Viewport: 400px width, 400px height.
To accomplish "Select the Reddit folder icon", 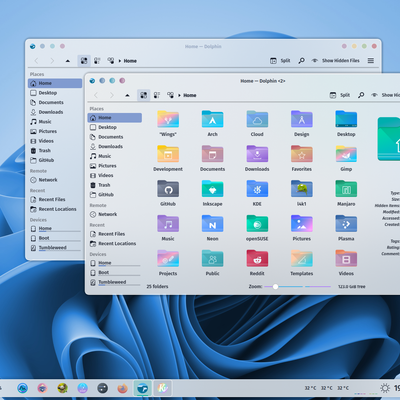I will tap(257, 259).
